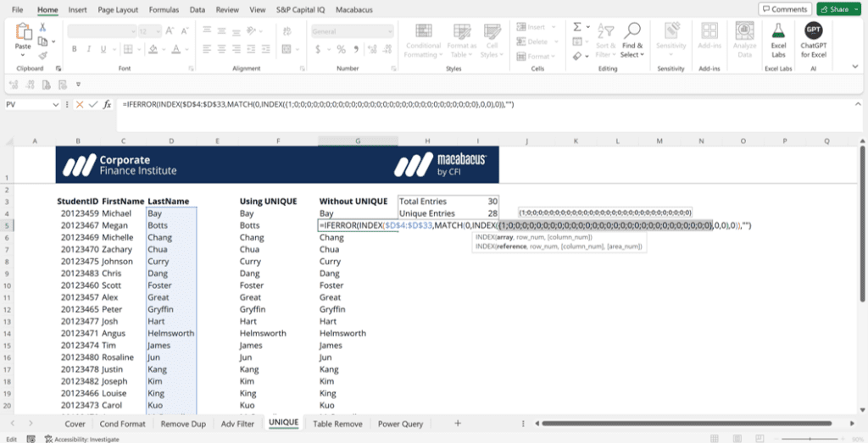
Task: Click the Comments button
Action: point(784,9)
